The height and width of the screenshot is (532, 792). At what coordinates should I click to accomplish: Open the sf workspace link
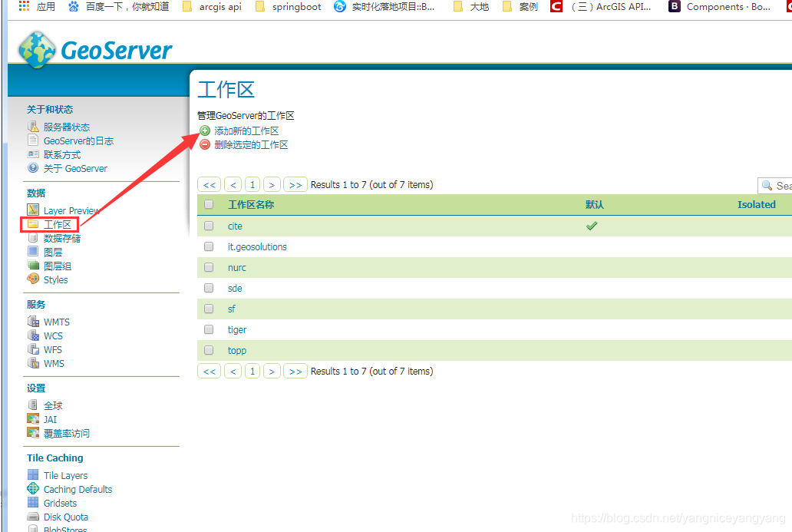click(x=231, y=309)
